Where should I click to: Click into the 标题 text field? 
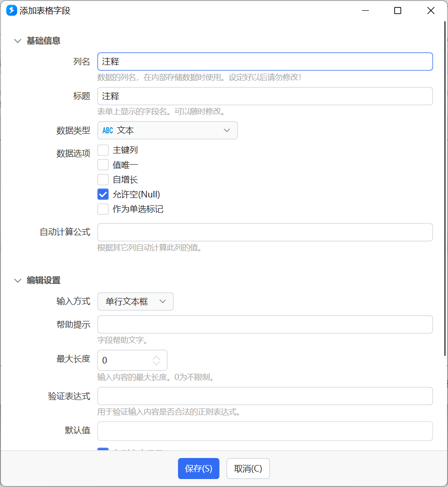pos(265,96)
